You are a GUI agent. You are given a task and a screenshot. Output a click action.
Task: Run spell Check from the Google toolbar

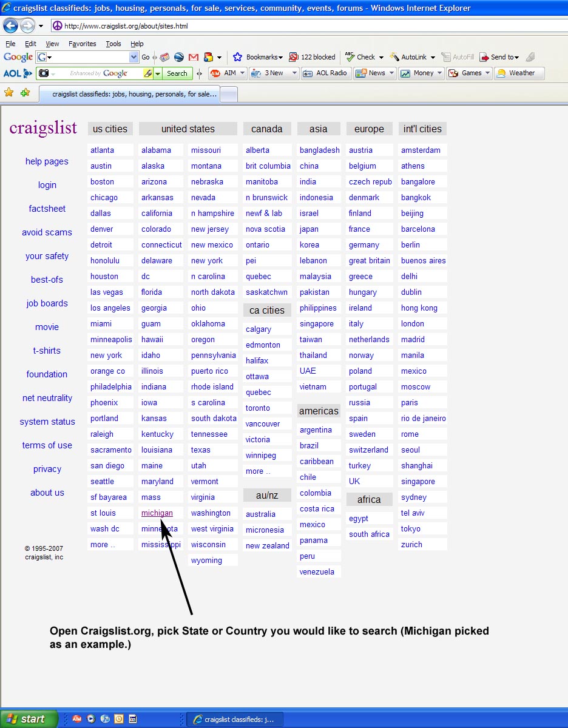[360, 57]
